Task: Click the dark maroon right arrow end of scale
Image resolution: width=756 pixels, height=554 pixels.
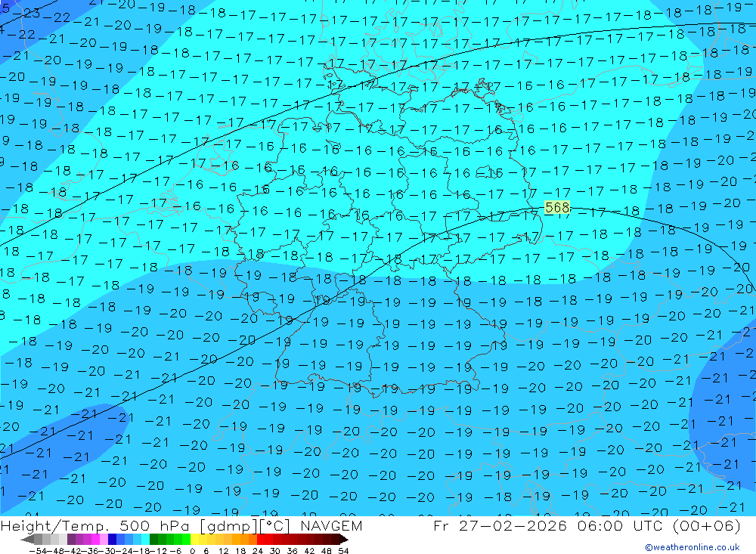Action: point(343,540)
